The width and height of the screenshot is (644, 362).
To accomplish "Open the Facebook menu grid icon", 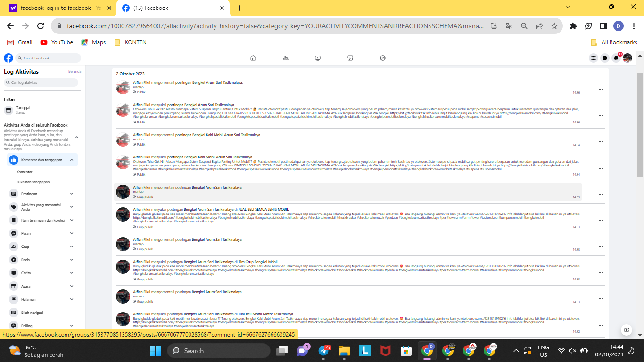I will [x=594, y=58].
